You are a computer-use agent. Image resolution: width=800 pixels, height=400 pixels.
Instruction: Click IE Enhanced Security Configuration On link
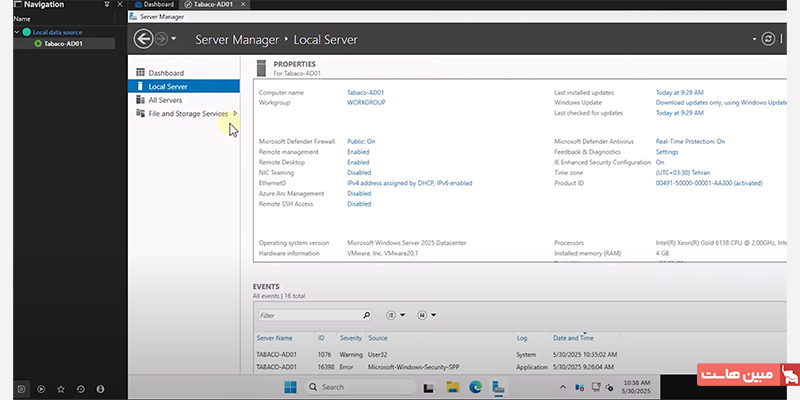coord(660,162)
